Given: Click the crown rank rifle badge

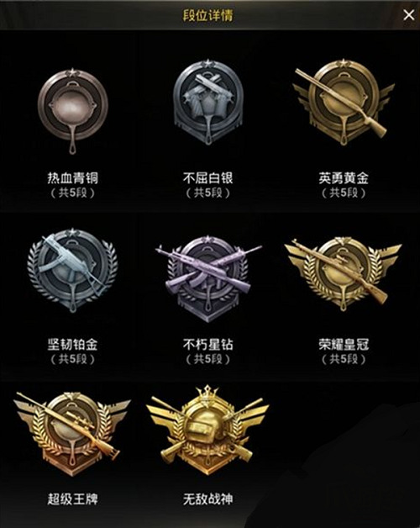Looking at the screenshot, I should [344, 273].
